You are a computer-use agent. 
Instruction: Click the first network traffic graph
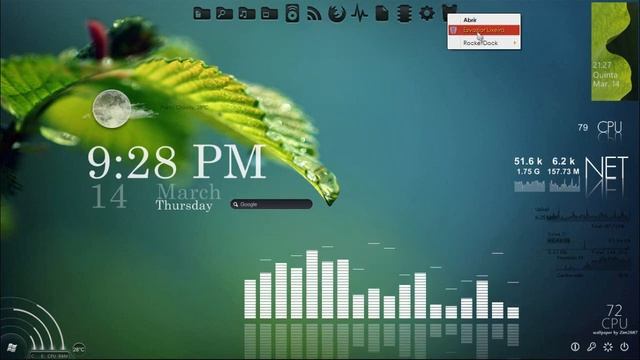coord(529,186)
